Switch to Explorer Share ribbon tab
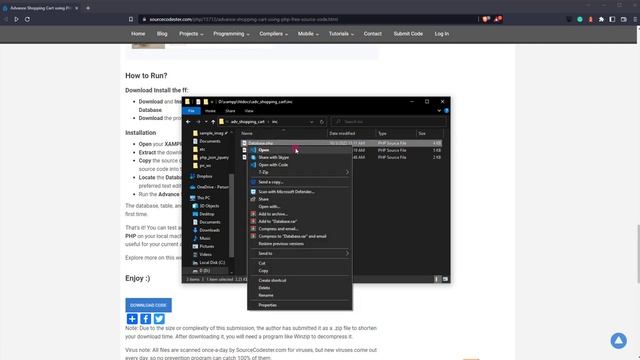The height and width of the screenshot is (360, 640). 230,111
